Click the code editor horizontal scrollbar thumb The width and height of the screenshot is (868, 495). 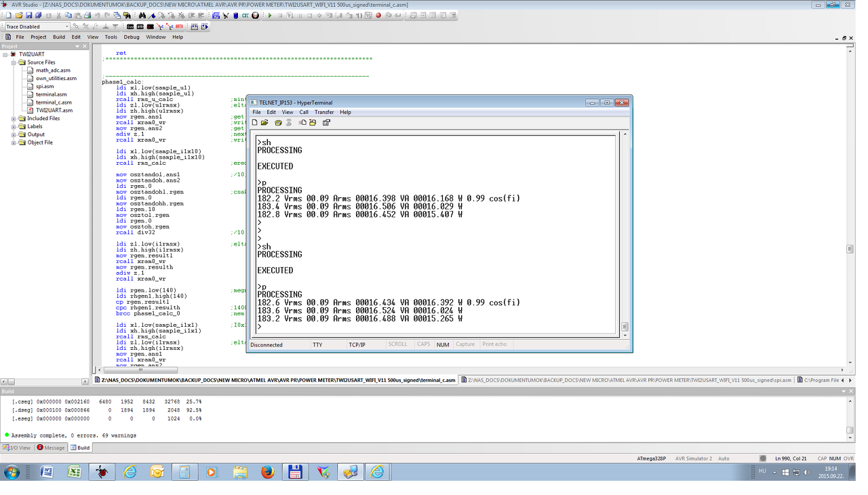point(141,370)
